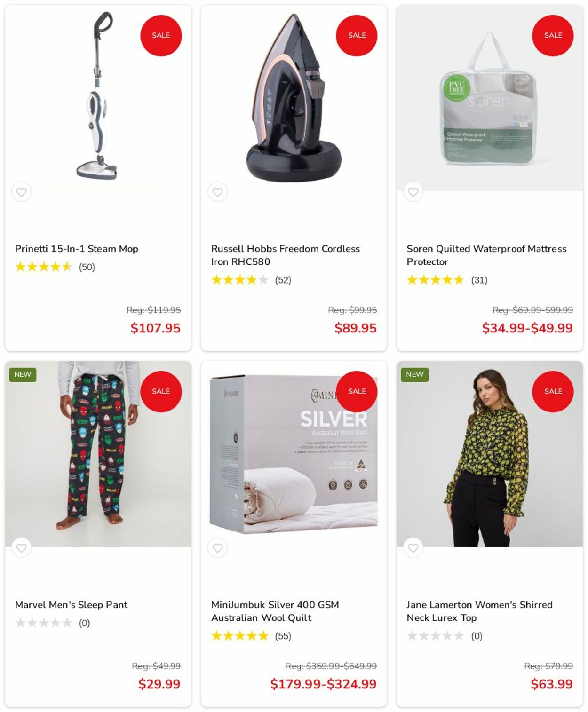Open Marvel Men's Sleep Pant product page
This screenshot has width=588, height=712.
point(71,605)
